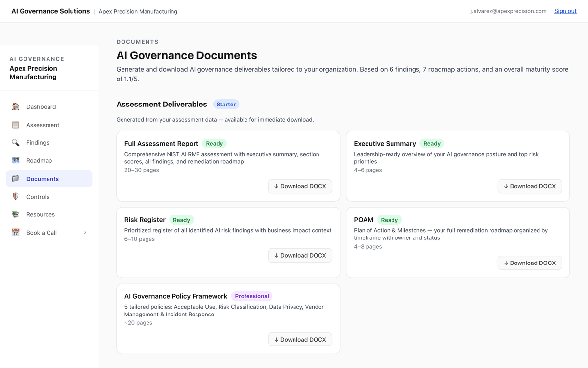The image size is (588, 368).
Task: Click the Executive Summary card title
Action: pyautogui.click(x=385, y=144)
